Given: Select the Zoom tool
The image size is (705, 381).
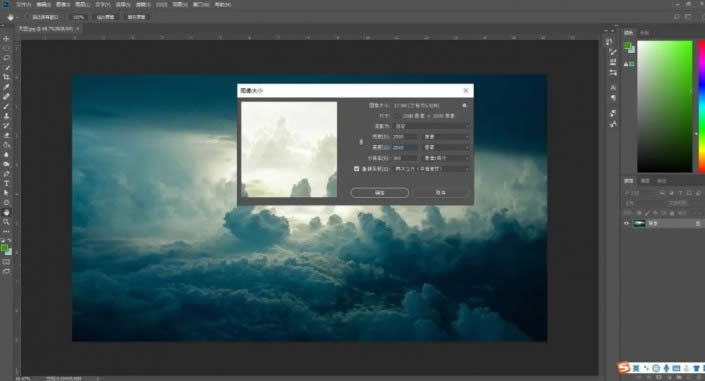Looking at the screenshot, I should coord(6,222).
